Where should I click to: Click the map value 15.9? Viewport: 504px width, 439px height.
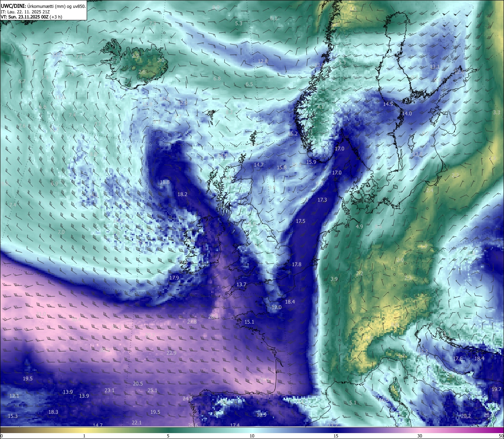pos(311,162)
